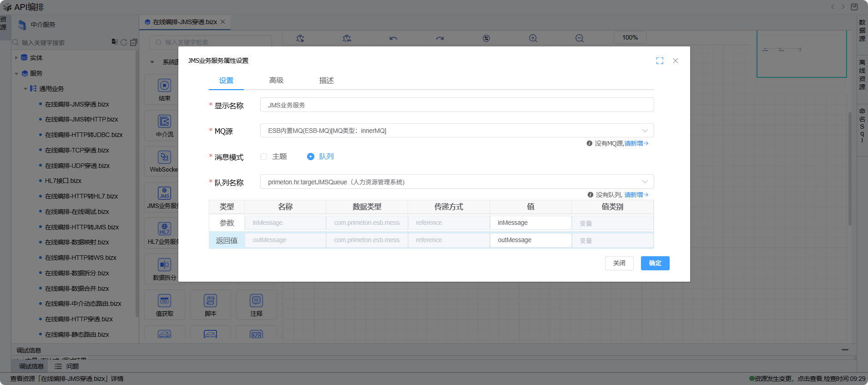The height and width of the screenshot is (385, 868).
Task: Select the 注释 comment node icon
Action: click(256, 301)
